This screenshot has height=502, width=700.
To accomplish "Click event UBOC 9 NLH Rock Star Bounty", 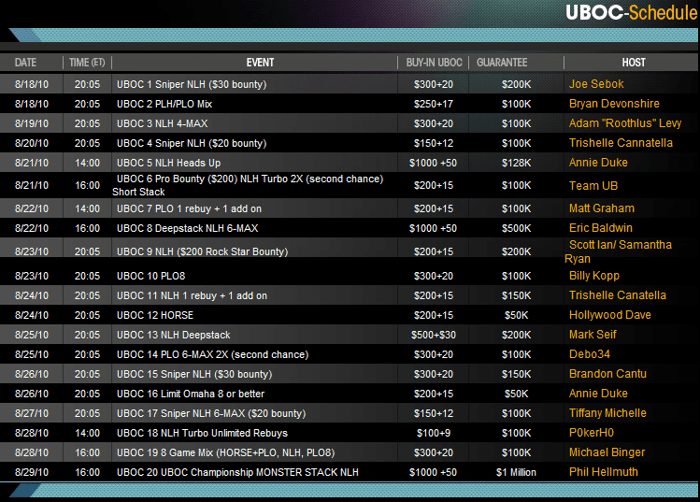I will [x=202, y=252].
